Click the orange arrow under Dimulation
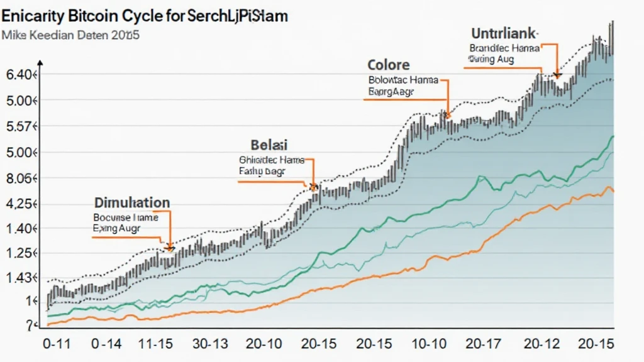This screenshot has width=644, height=362. click(169, 245)
